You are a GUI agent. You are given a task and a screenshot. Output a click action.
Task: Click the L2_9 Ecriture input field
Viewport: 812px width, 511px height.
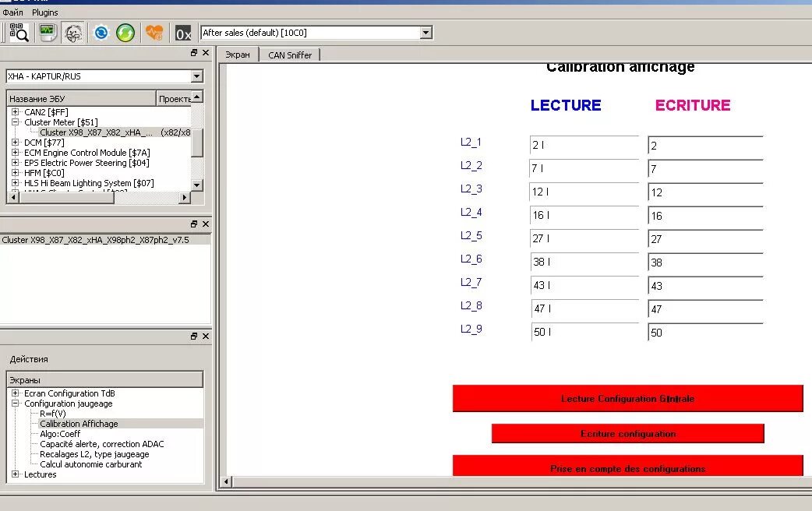705,332
